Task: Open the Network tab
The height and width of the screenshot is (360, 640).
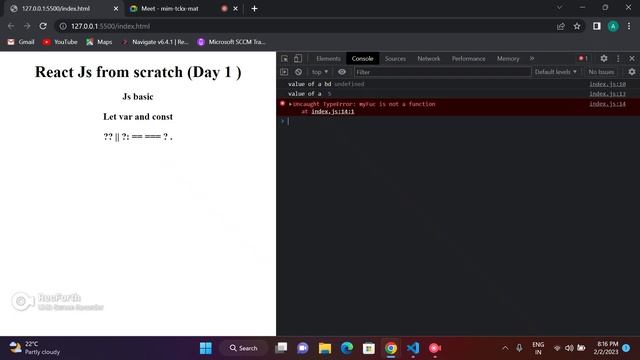Action: pyautogui.click(x=429, y=59)
